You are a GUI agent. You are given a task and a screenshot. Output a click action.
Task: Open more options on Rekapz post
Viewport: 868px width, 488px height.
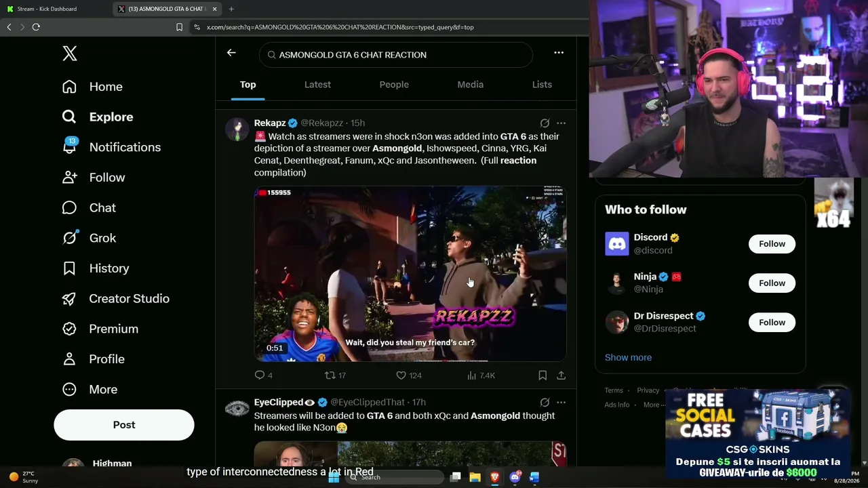pyautogui.click(x=561, y=123)
